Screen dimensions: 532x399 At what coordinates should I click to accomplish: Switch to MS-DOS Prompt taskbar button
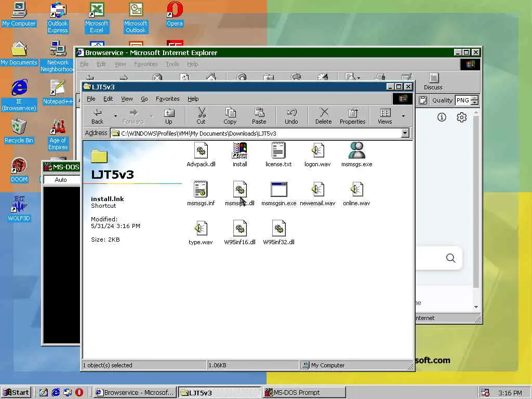click(x=304, y=393)
